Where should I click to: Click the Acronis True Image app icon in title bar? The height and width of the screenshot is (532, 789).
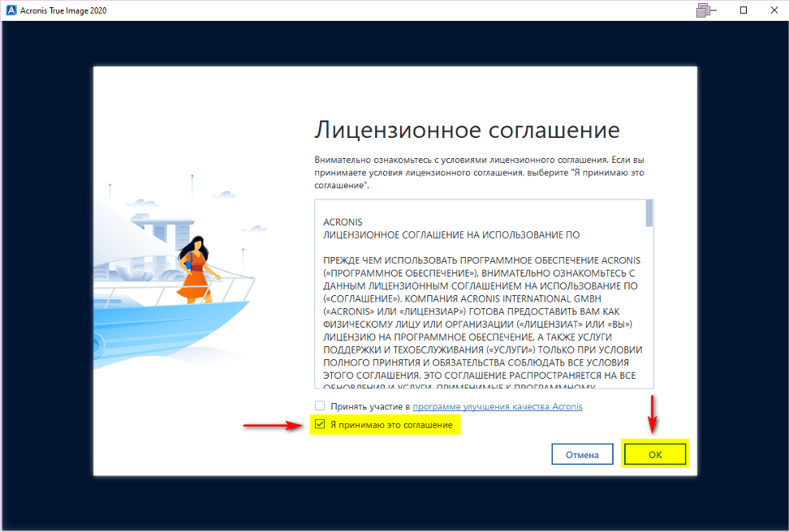[x=11, y=10]
